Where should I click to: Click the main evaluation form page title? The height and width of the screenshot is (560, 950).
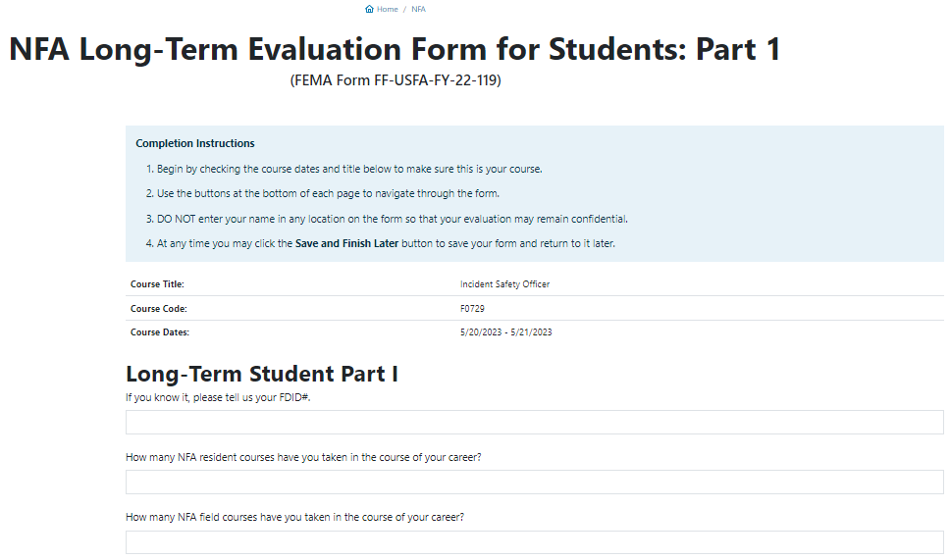pyautogui.click(x=395, y=49)
